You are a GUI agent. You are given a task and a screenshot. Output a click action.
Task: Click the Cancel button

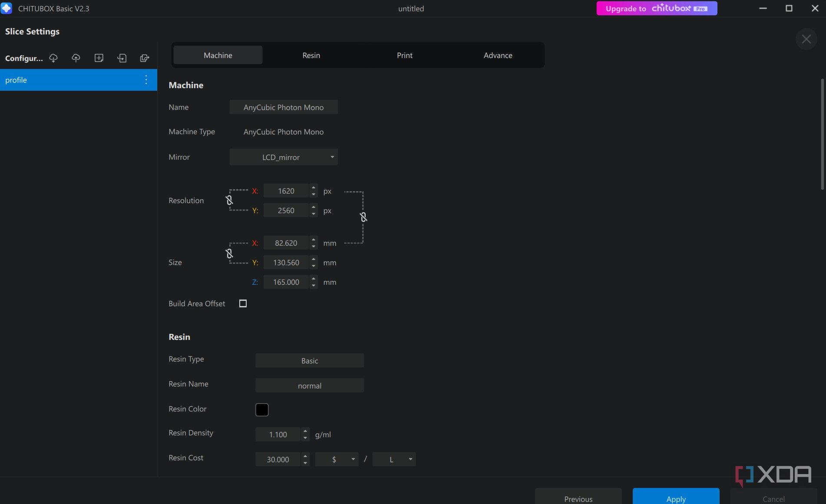[x=774, y=496]
